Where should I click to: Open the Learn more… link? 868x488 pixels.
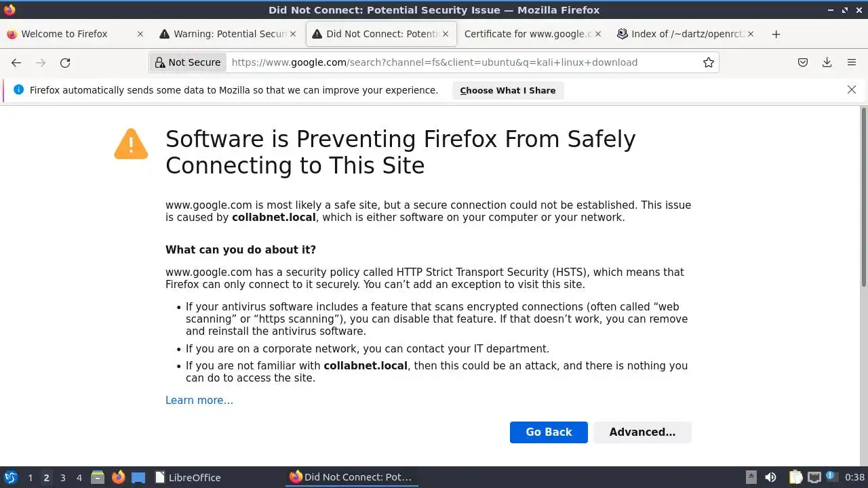pyautogui.click(x=199, y=401)
